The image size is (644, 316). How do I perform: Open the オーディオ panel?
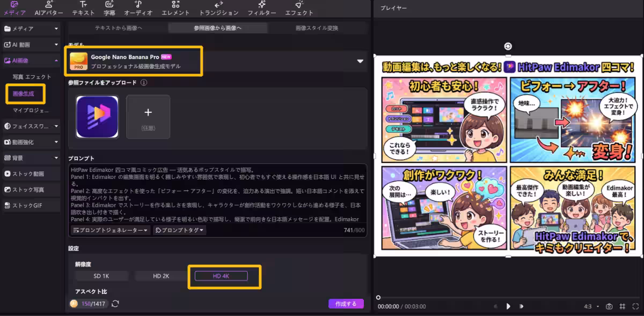[x=138, y=9]
